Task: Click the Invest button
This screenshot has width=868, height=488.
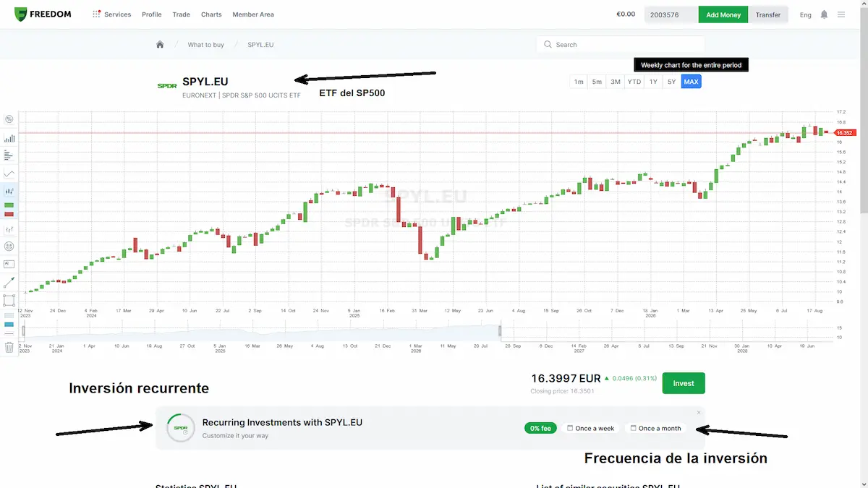Action: click(684, 383)
